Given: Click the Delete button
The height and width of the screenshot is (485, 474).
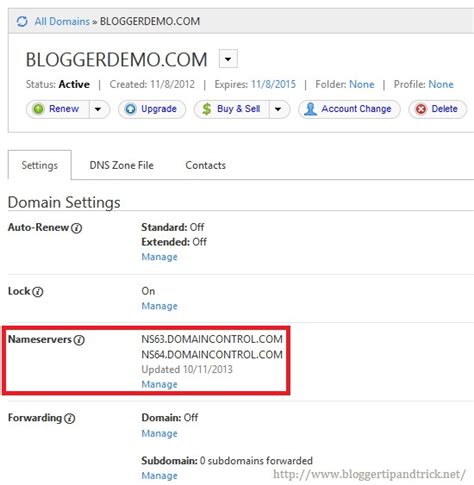Looking at the screenshot, I should 437,109.
